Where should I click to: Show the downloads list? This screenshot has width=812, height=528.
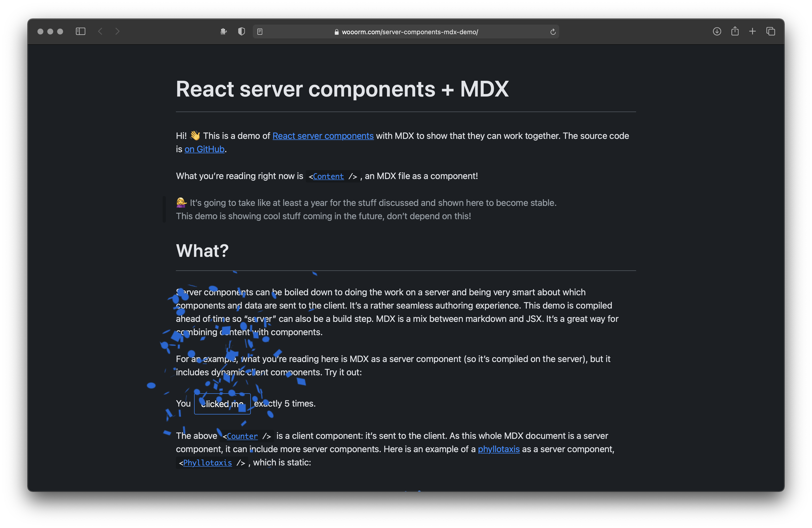tap(717, 31)
